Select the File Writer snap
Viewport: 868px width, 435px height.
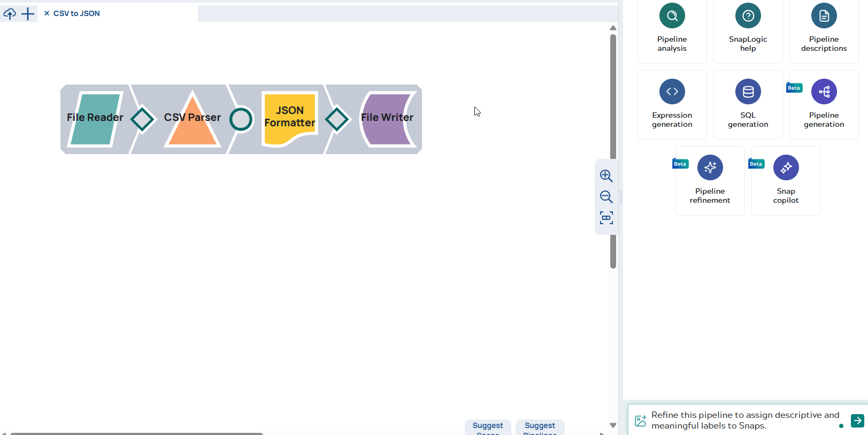pos(387,119)
